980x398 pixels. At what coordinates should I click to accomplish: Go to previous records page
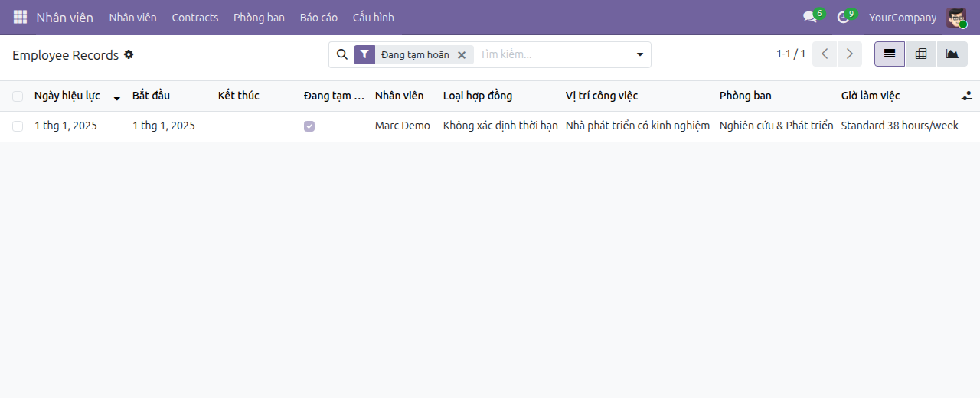coord(825,54)
